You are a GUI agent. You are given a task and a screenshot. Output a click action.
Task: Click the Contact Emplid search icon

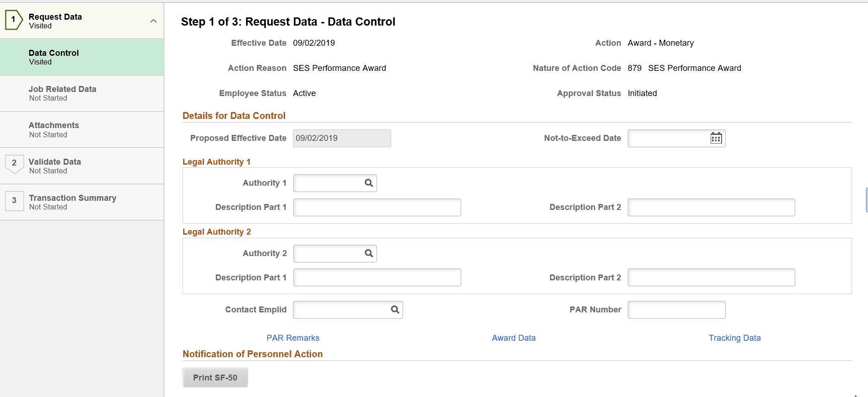pos(395,310)
